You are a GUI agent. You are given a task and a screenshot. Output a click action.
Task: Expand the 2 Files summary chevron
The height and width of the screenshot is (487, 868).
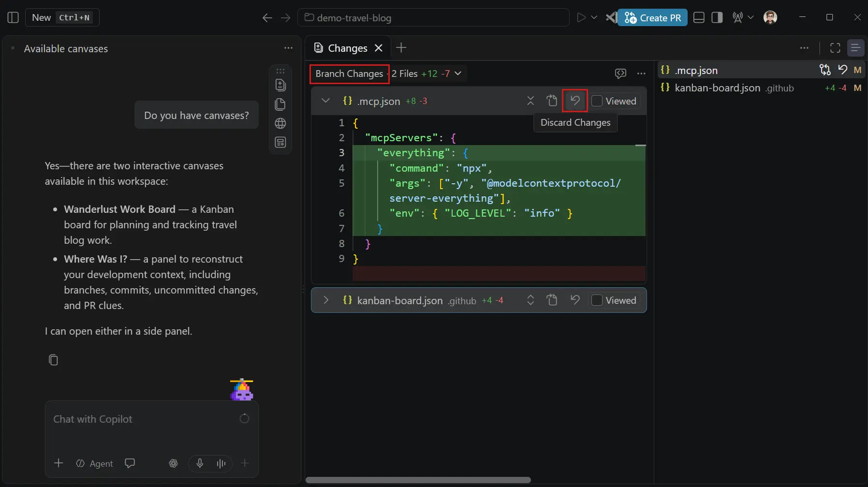click(458, 73)
